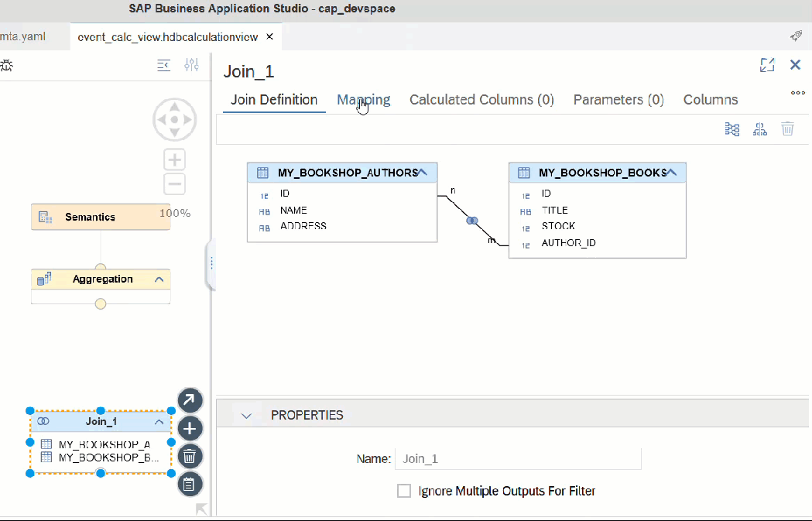Click the join type icon on the join line
Viewport: 812px width, 521px height.
point(472,221)
